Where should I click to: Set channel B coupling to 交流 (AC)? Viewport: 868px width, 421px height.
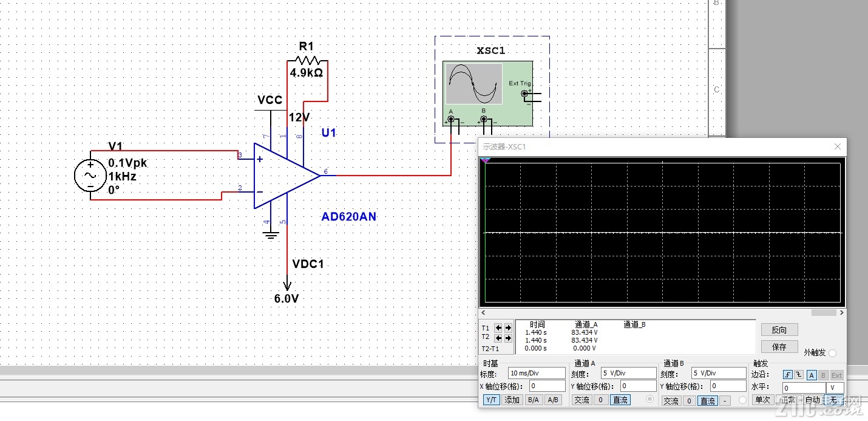click(671, 401)
